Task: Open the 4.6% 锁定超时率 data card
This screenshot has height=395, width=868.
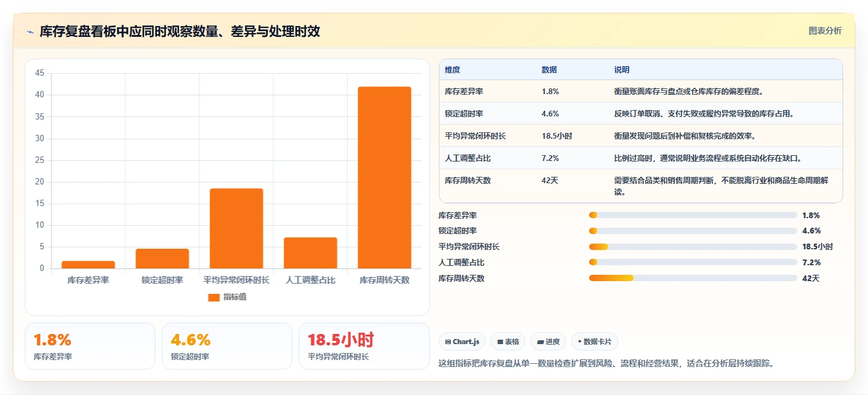Action: click(x=227, y=346)
